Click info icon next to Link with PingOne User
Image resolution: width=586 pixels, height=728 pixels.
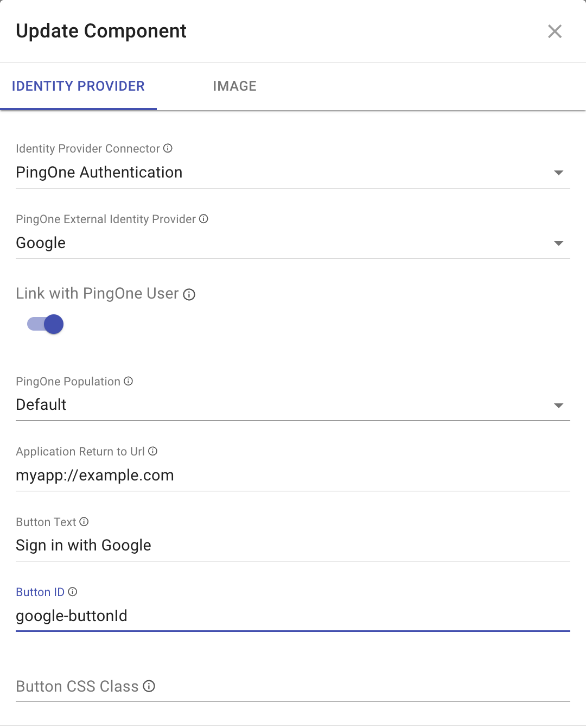pyautogui.click(x=189, y=294)
